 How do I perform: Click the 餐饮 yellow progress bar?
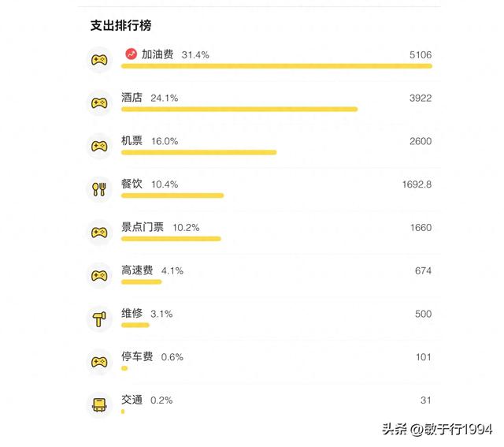(x=172, y=195)
